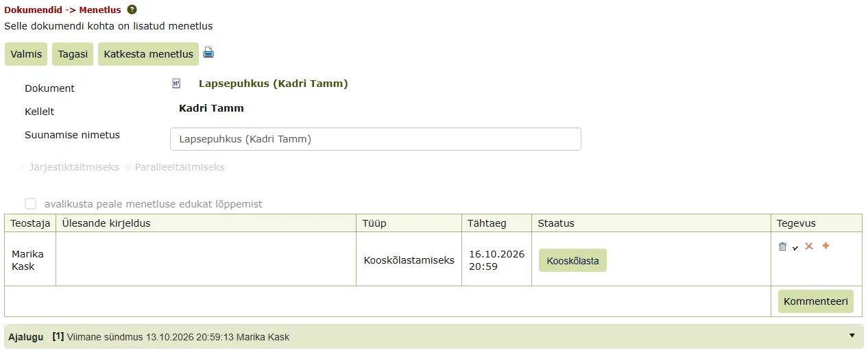This screenshot has height=352, width=868.
Task: Click the black checkmark icon in Tegevus
Action: click(x=795, y=248)
